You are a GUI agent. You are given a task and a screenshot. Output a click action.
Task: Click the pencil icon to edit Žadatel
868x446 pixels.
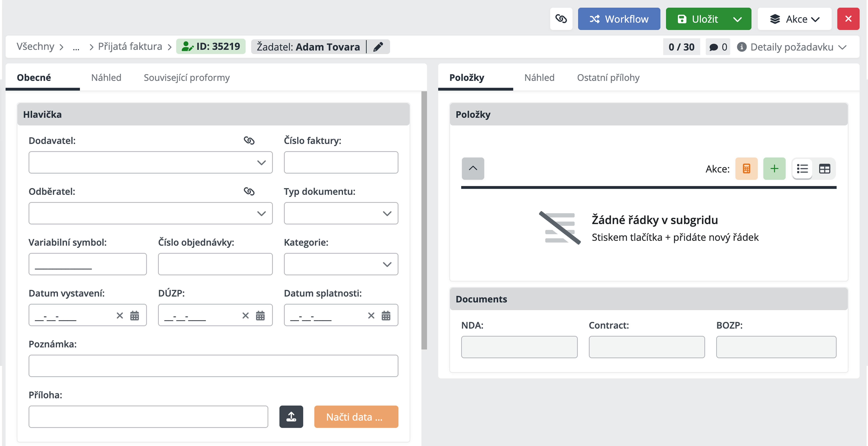point(378,47)
